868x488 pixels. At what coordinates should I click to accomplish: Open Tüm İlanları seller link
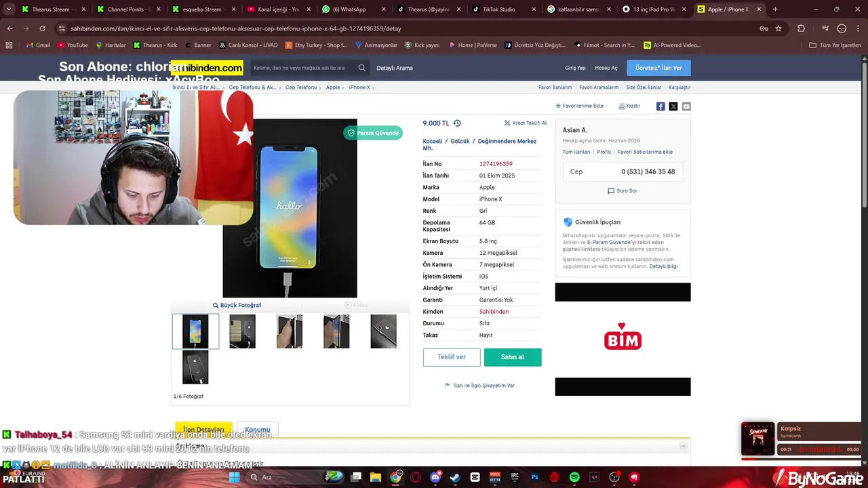tap(576, 152)
